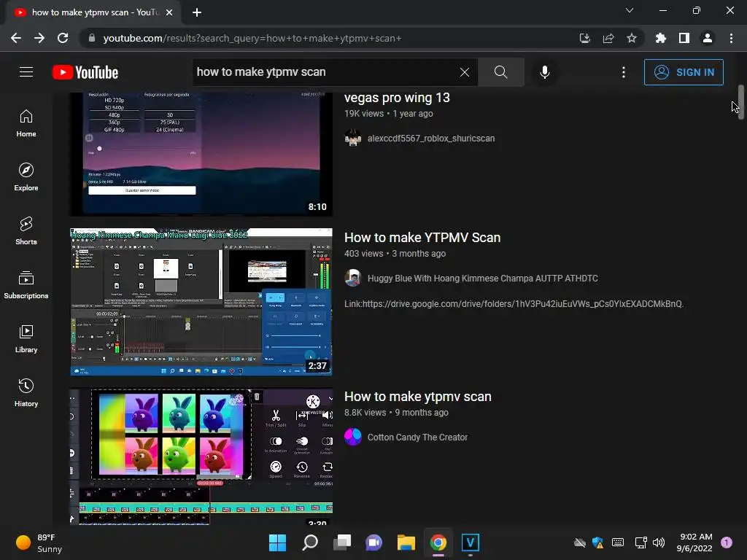This screenshot has height=560, width=747.
Task: Open Shorts in the sidebar
Action: coord(26,231)
